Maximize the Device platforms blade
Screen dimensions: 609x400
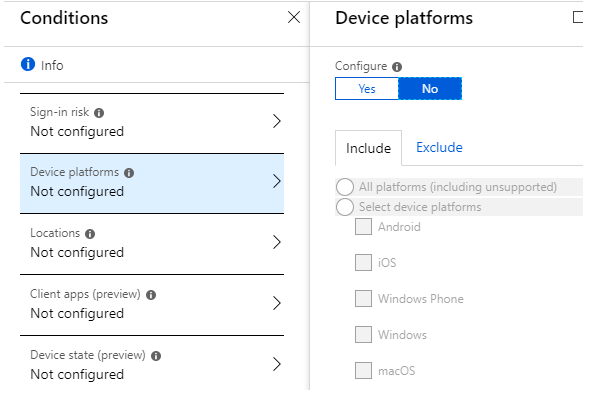578,17
